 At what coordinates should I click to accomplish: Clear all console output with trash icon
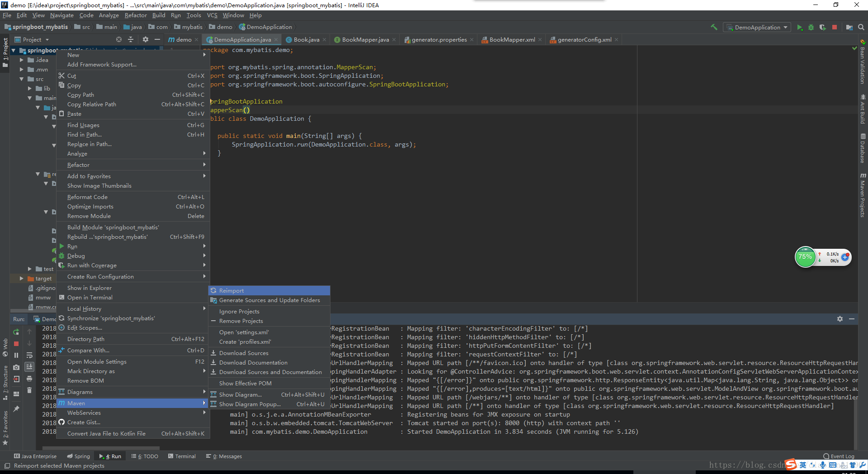29,390
